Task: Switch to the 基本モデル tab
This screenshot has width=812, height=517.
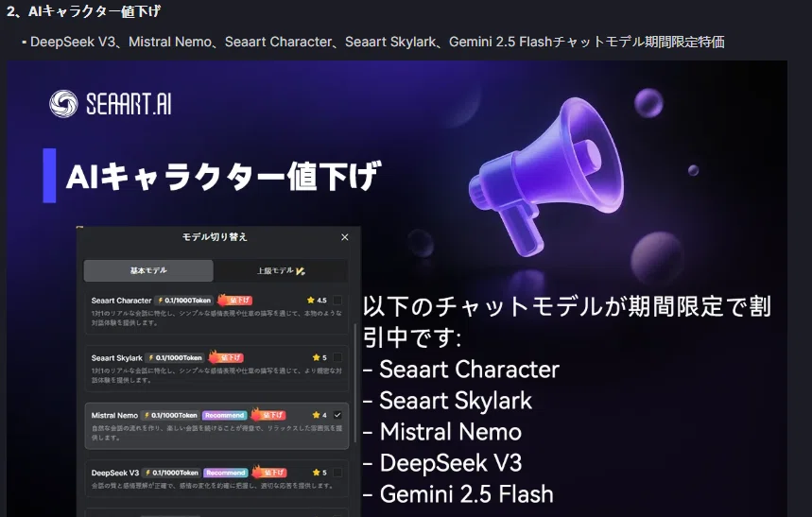Action: click(x=148, y=270)
